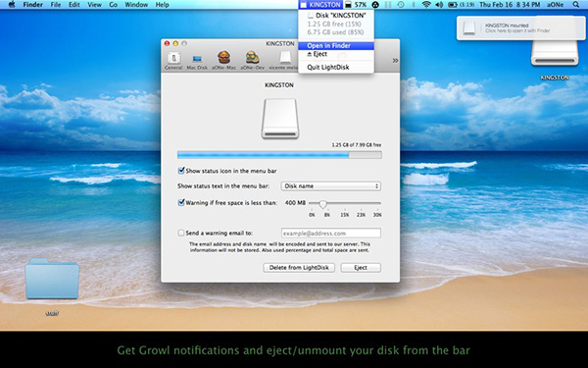Close the KINGSTON preferences window
The image size is (588, 368).
pyautogui.click(x=168, y=43)
